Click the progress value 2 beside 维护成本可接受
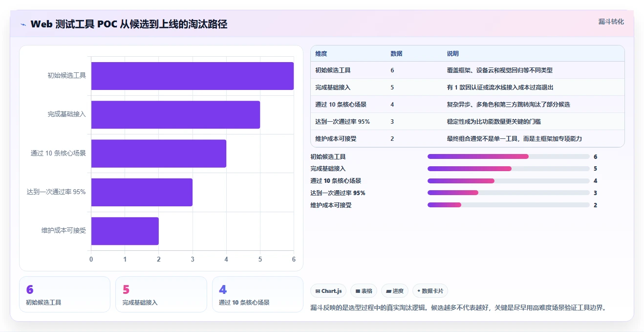The image size is (644, 332). point(595,205)
